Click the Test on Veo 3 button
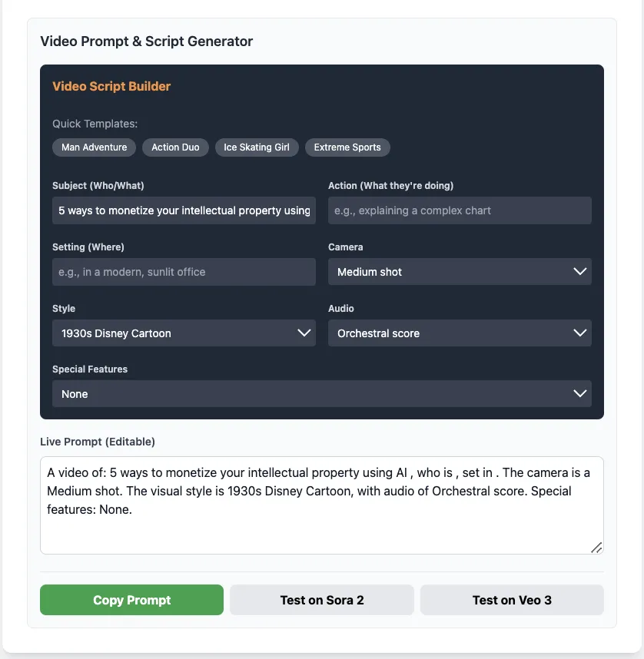The height and width of the screenshot is (659, 644). pyautogui.click(x=512, y=600)
